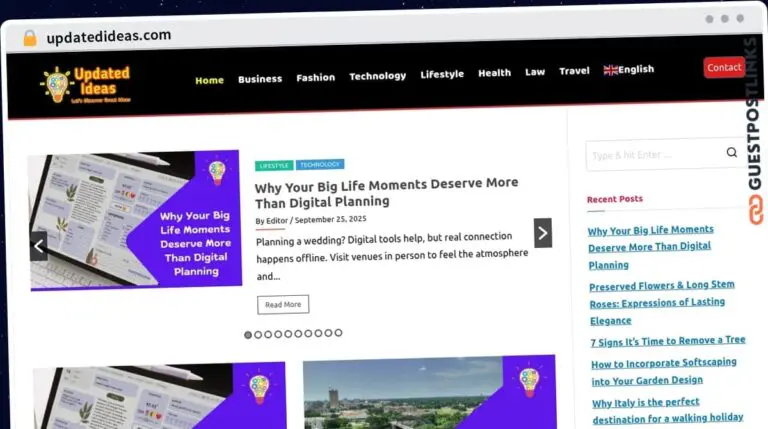Click the search magnifier icon
This screenshot has height=429, width=768.
[x=731, y=152]
